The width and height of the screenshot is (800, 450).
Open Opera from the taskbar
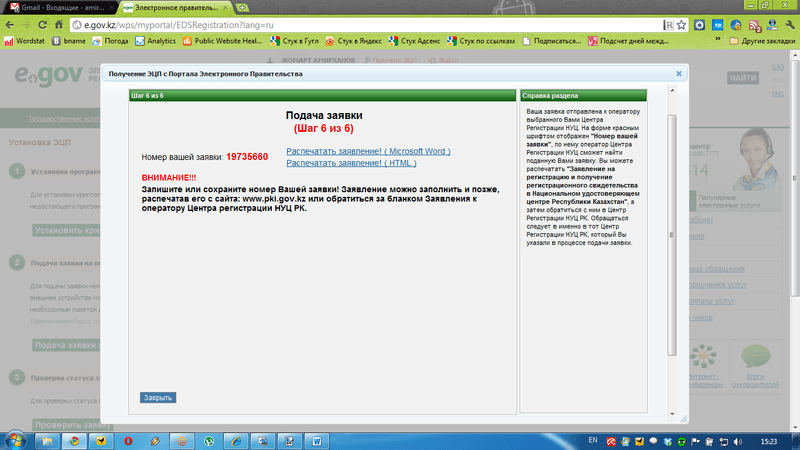[x=128, y=441]
